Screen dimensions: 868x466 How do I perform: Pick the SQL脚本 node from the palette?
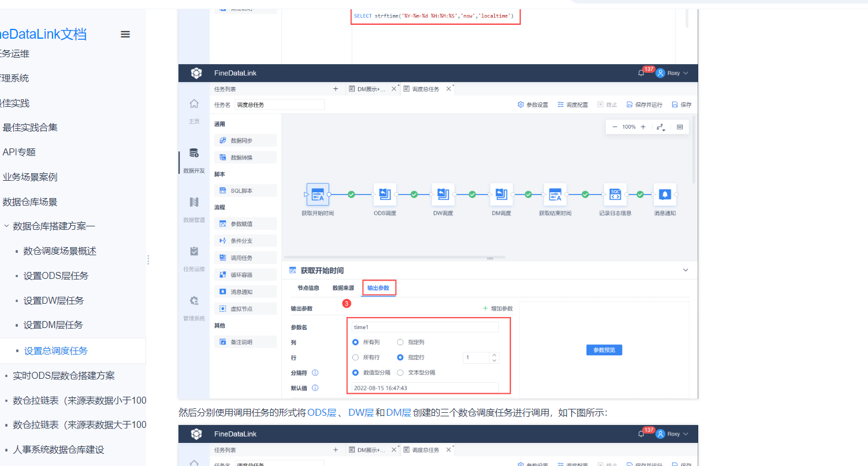pos(245,191)
